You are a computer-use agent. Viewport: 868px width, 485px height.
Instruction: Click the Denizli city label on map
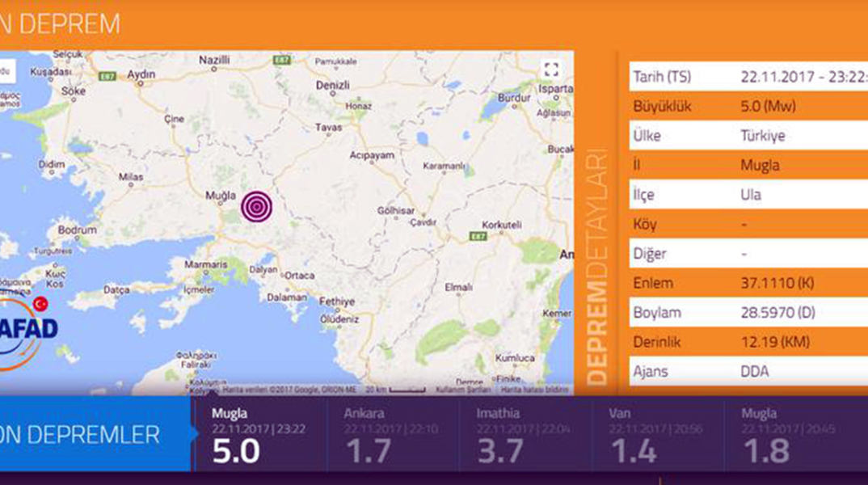pos(332,85)
